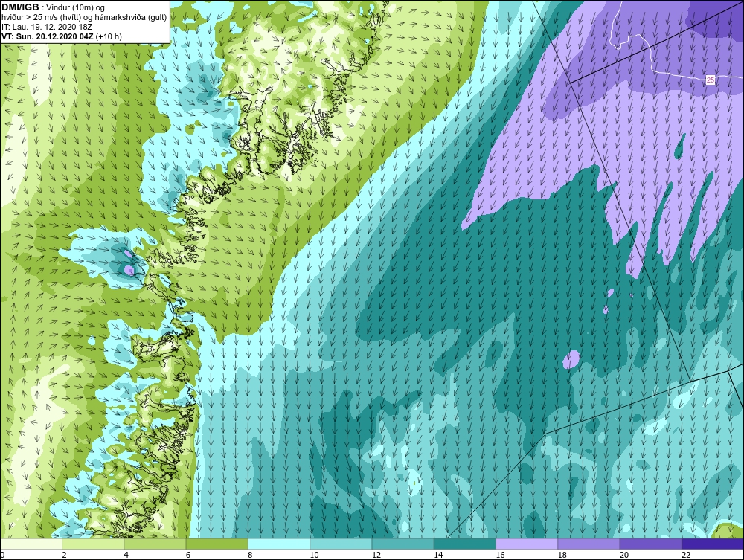Viewport: 744px width, 560px height.
Task: Click the 10–12 m/s light teal swatch
Action: pyautogui.click(x=341, y=544)
